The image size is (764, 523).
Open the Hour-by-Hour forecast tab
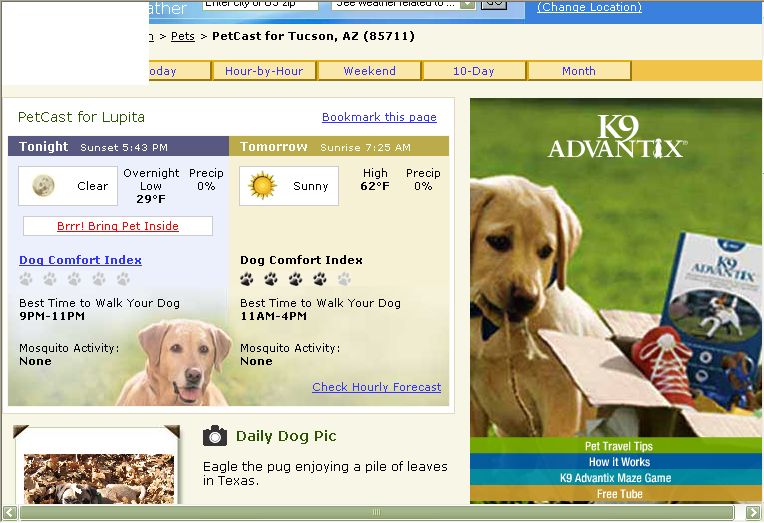point(264,71)
